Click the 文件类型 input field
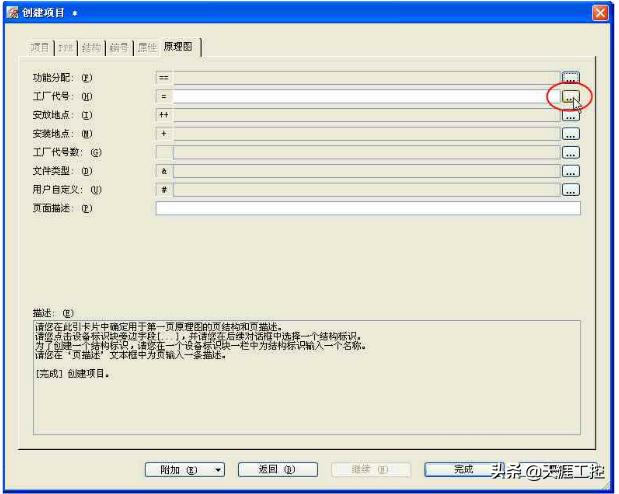The width and height of the screenshot is (619, 494). (366, 171)
